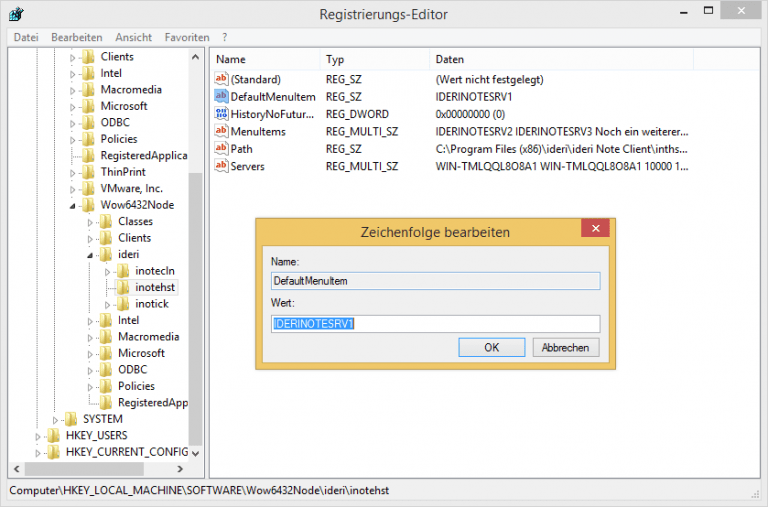
Task: Click the ThinPrint folder icon
Action: [88, 171]
